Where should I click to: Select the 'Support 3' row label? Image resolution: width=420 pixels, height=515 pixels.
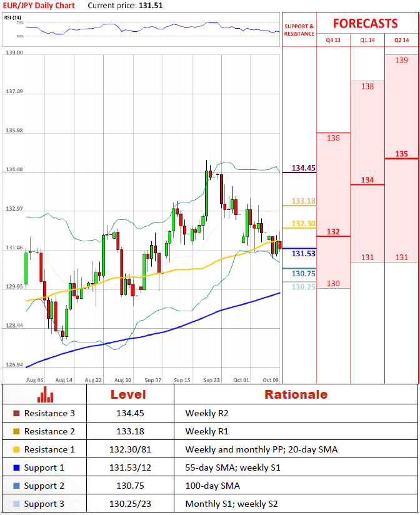coord(44,504)
